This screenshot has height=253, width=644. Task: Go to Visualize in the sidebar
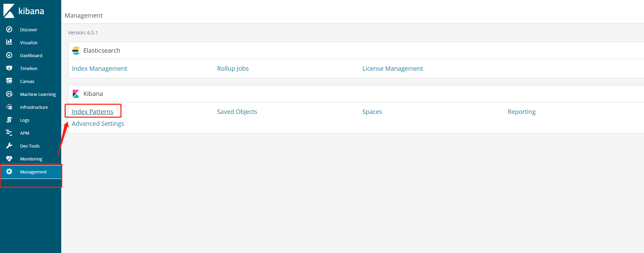coord(31,43)
